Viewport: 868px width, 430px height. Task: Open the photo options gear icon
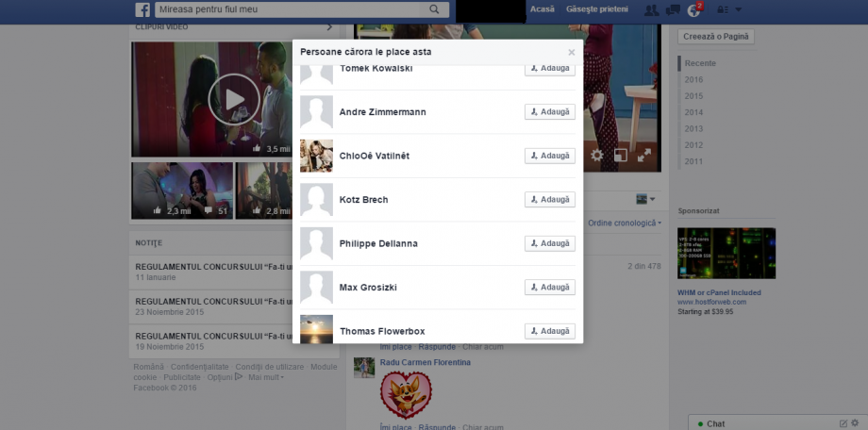[x=596, y=156]
